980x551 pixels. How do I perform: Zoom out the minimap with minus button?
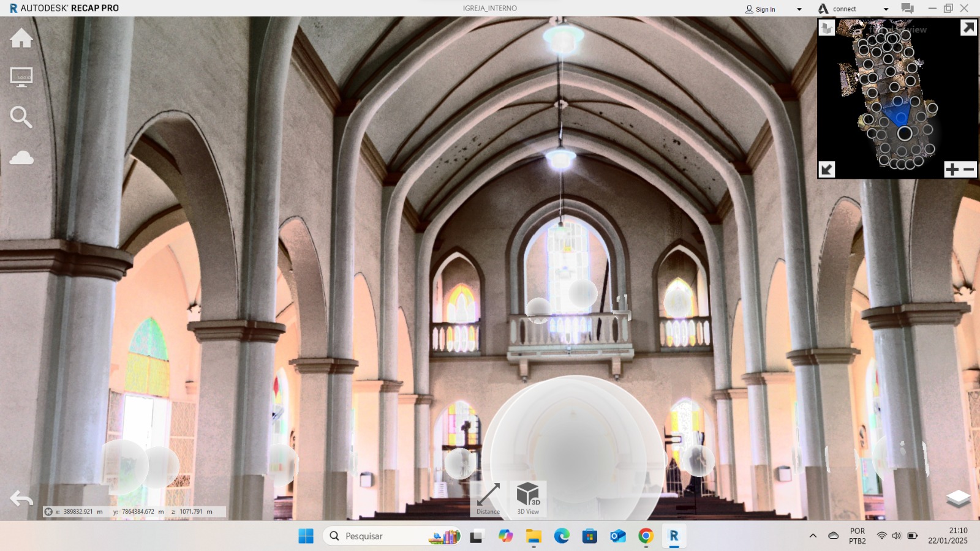969,170
